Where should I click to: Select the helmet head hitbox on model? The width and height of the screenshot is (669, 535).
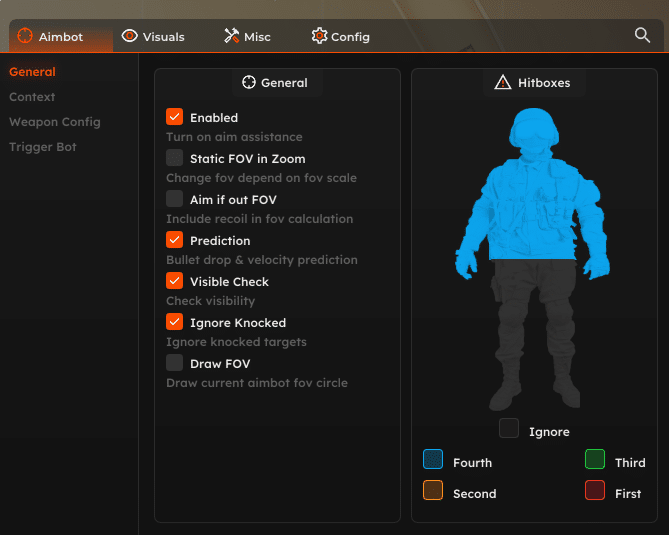tap(533, 130)
